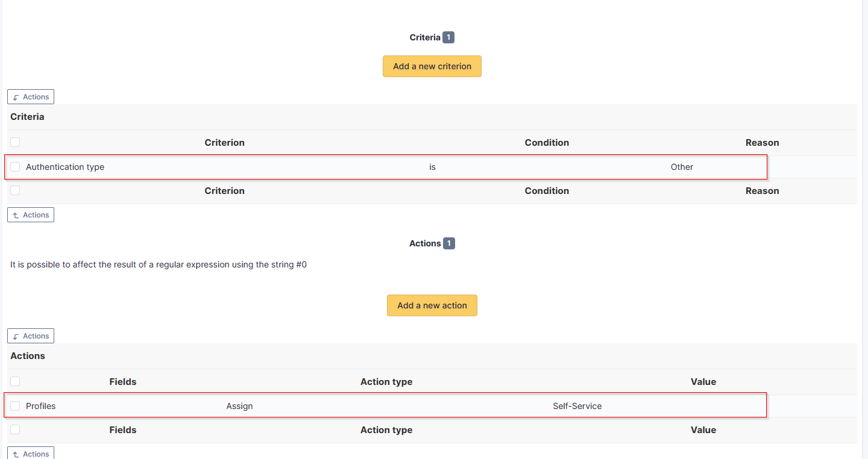Toggle select-all checkbox in Actions top header

click(15, 381)
